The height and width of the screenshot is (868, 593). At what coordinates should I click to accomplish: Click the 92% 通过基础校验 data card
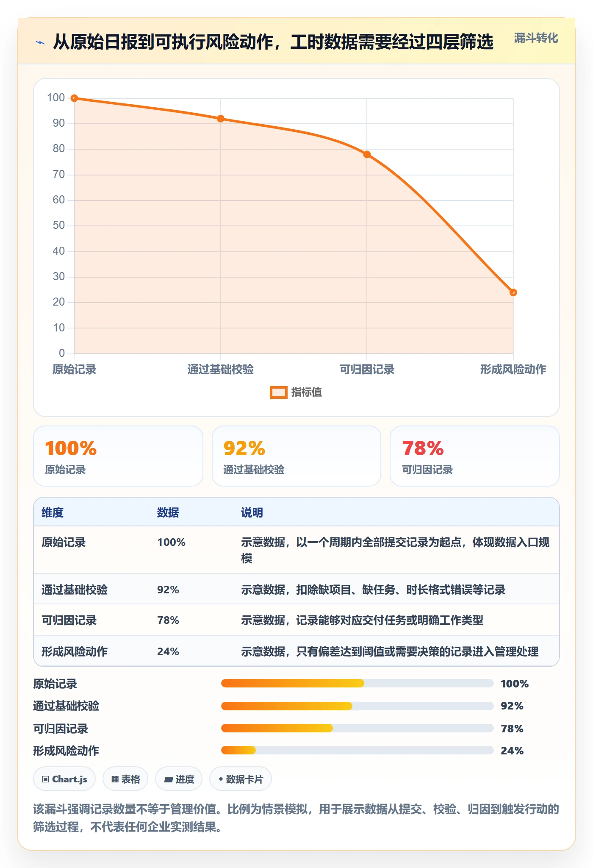click(x=296, y=456)
